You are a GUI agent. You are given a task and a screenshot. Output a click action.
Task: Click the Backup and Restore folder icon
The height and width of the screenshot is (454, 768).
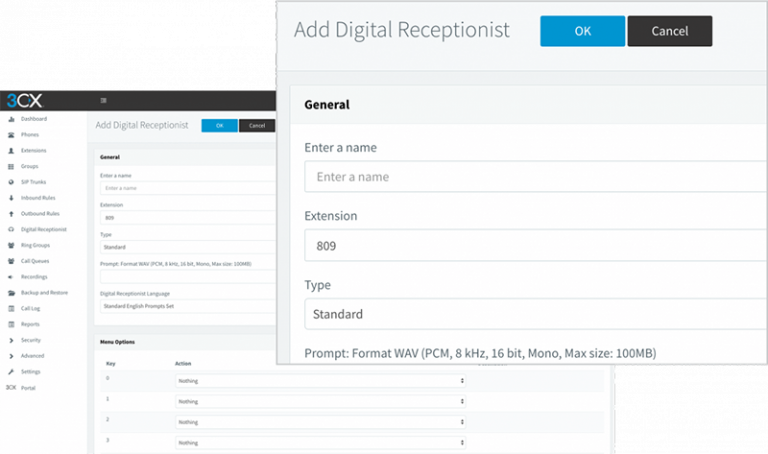(11, 293)
